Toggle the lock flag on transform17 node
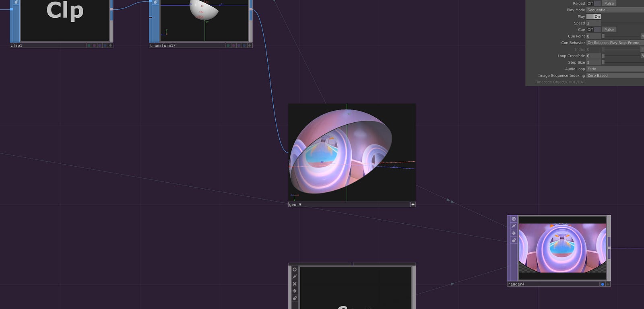 (x=156, y=2)
